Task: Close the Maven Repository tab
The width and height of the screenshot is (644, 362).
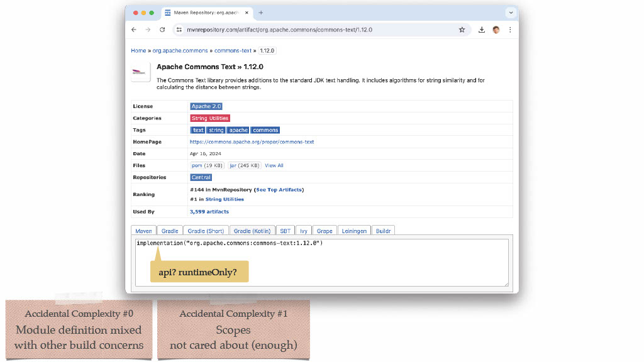Action: 247,13
